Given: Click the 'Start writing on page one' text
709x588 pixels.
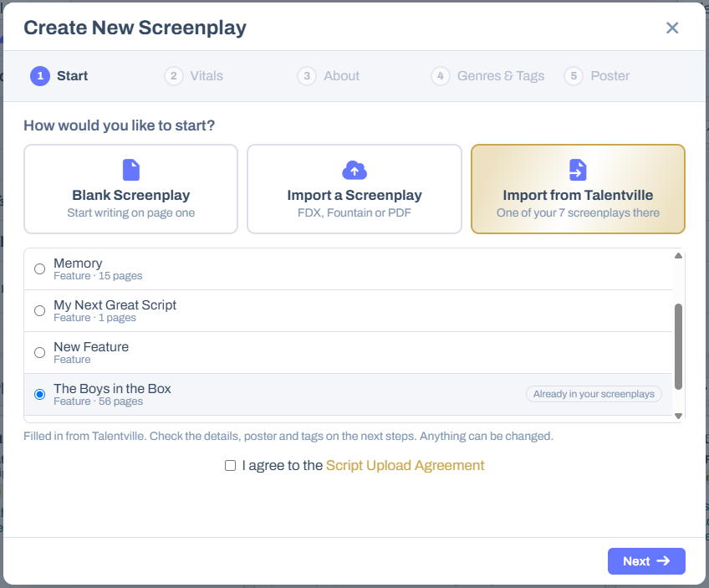Looking at the screenshot, I should click(131, 212).
